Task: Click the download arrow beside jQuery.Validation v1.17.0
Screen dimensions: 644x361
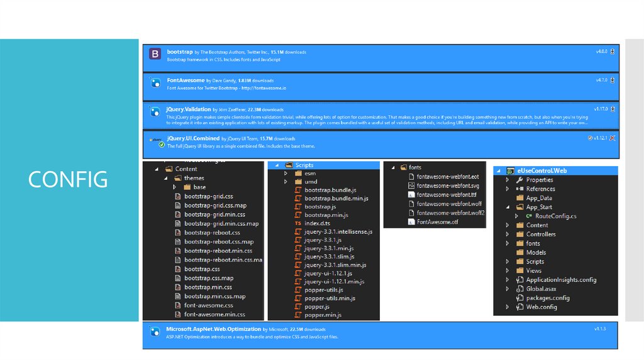Action: click(x=613, y=109)
